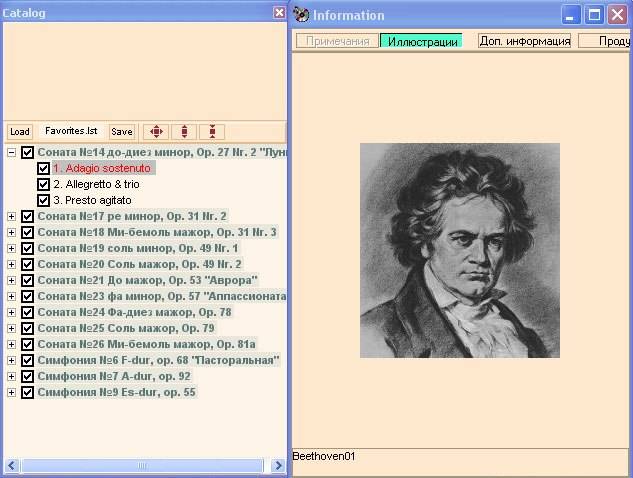Image resolution: width=633 pixels, height=478 pixels.
Task: Minimize the Information window
Action: tap(570, 15)
